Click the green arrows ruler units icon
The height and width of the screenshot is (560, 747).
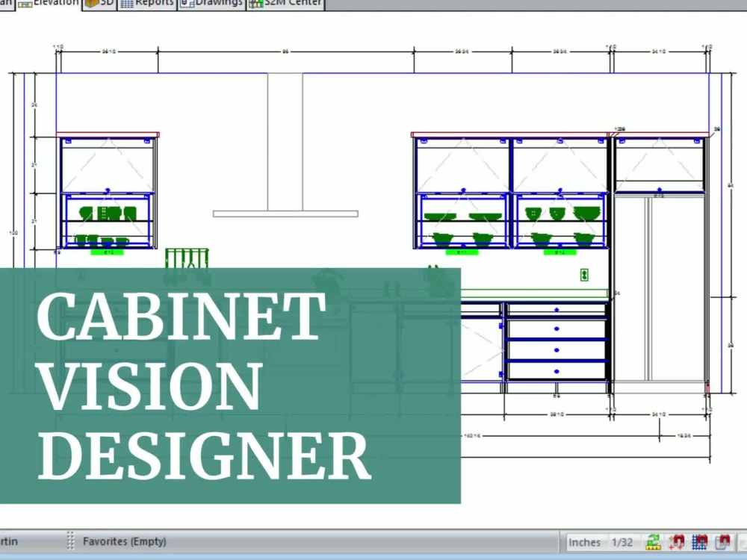tap(653, 542)
